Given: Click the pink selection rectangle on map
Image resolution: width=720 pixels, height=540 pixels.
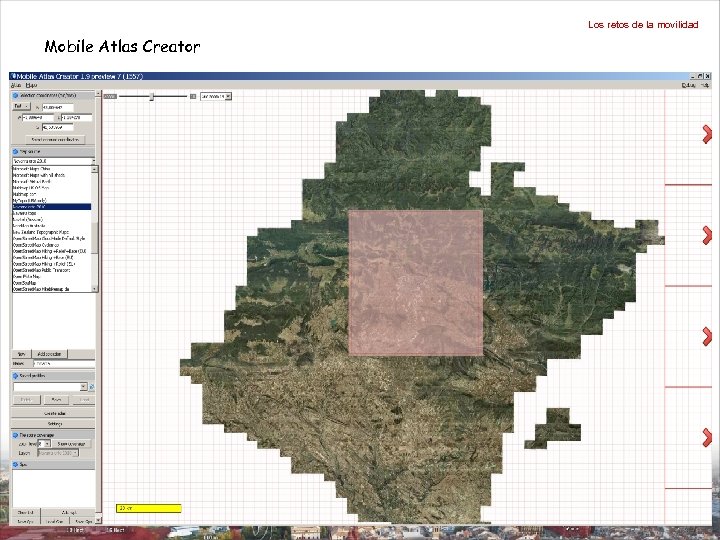Looking at the screenshot, I should [416, 282].
